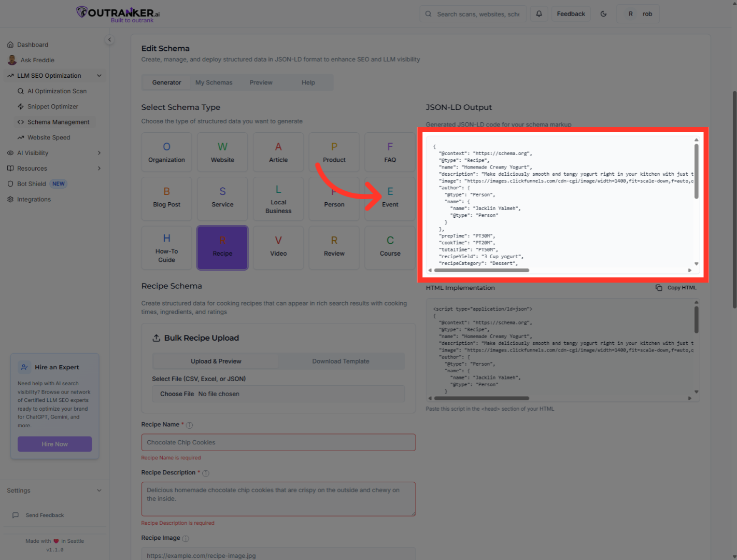
Task: Click the search magnifier in top bar
Action: click(x=428, y=13)
